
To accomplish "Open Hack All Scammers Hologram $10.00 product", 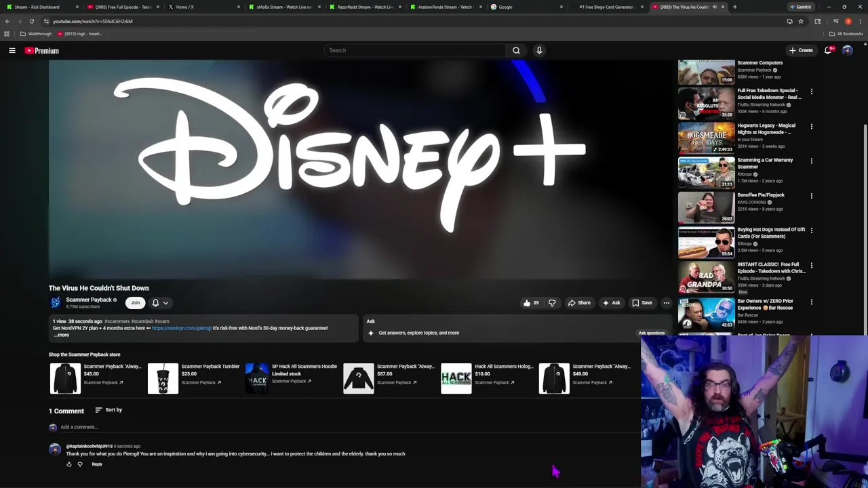I will point(488,378).
